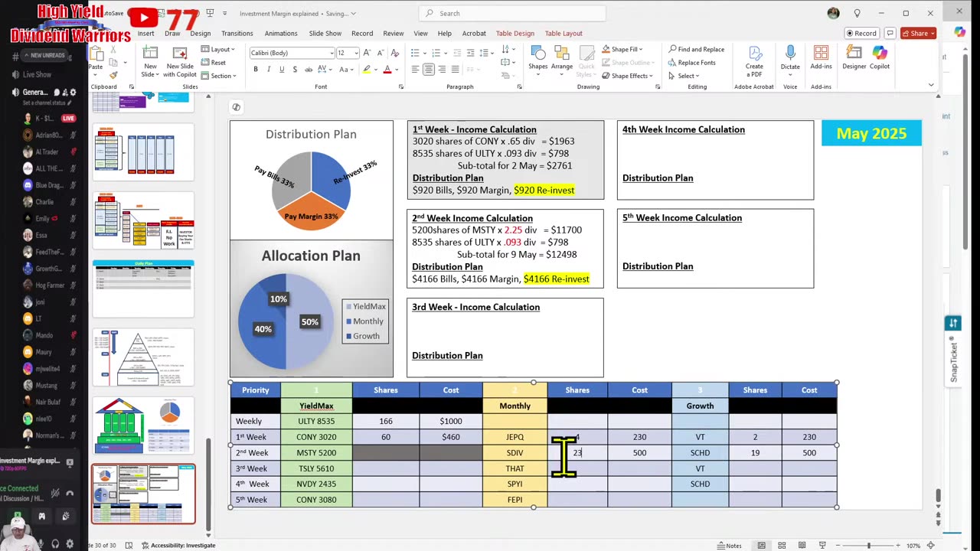The width and height of the screenshot is (980, 551).
Task: Switch to the Animations tab
Action: (x=281, y=34)
